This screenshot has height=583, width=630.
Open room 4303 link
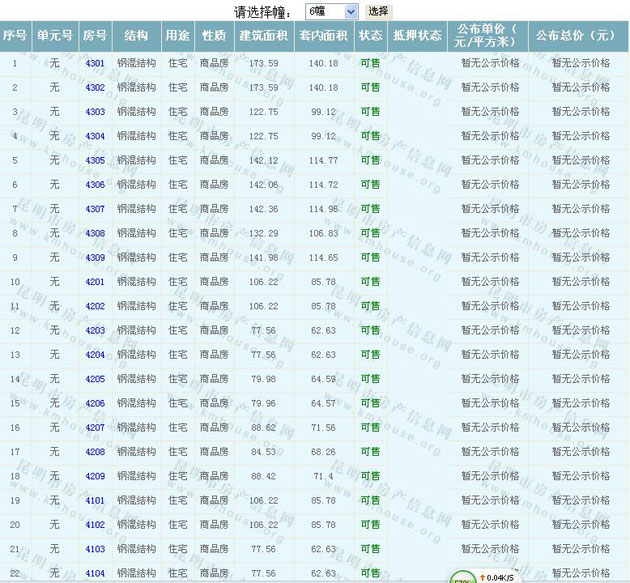(95, 112)
